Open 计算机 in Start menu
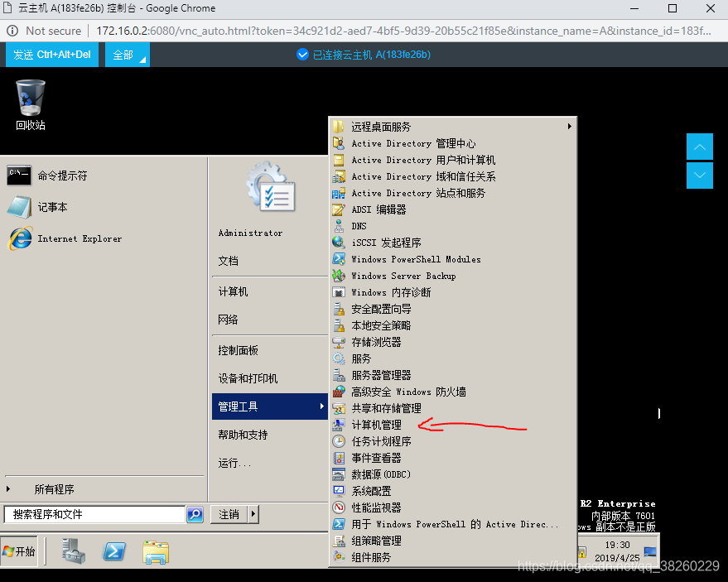Image resolution: width=728 pixels, height=582 pixels. (269, 291)
